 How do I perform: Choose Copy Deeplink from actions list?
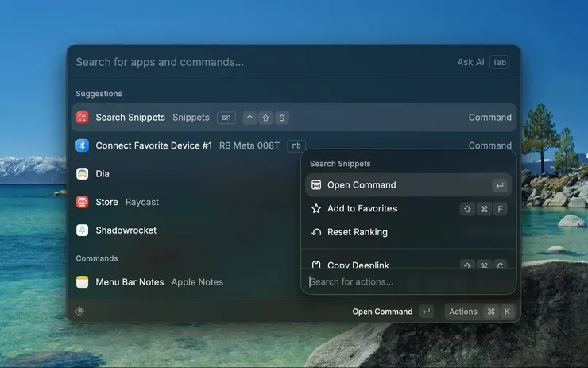pos(358,265)
